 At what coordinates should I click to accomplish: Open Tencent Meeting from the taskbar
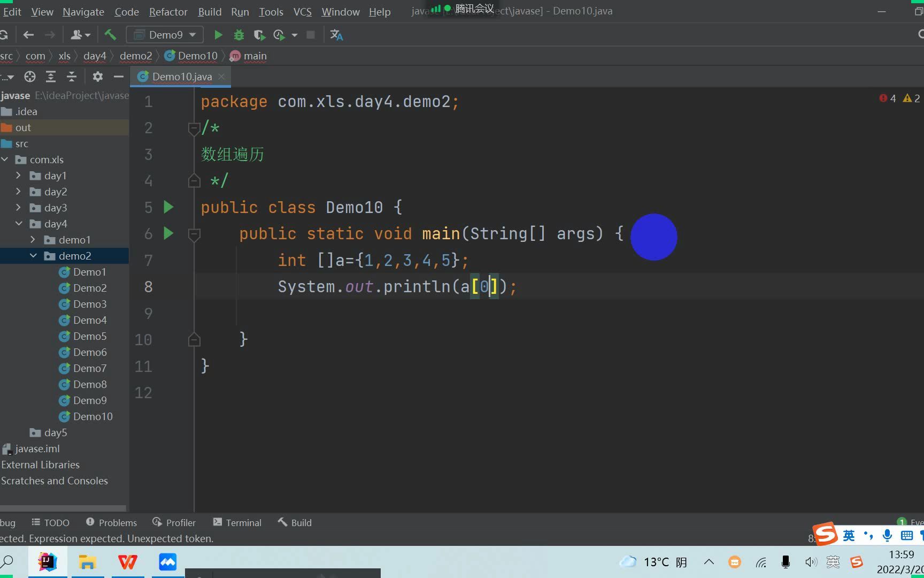(167, 562)
